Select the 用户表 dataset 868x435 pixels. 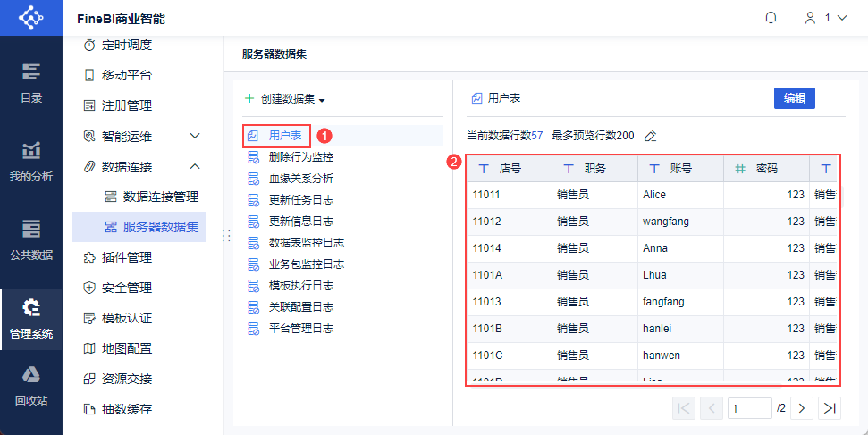(x=285, y=136)
